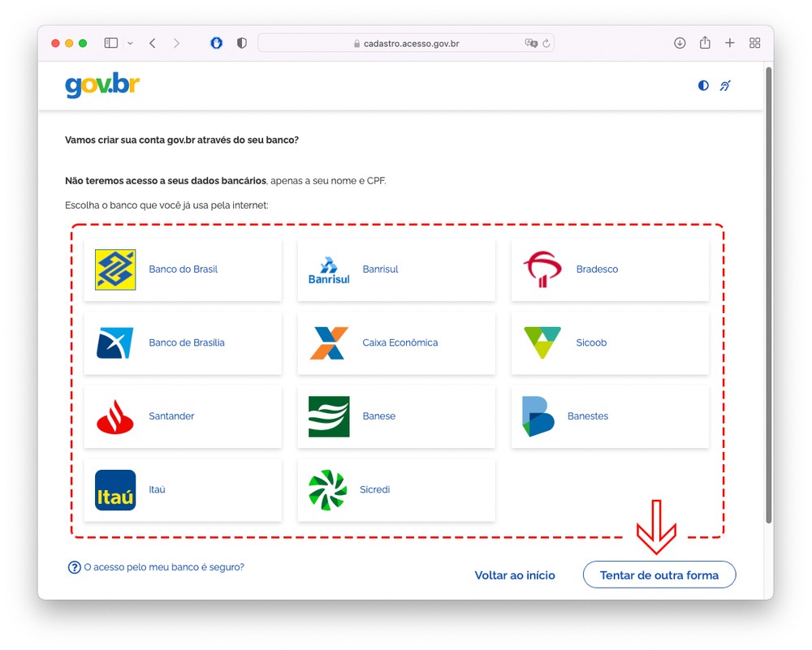Toggle high contrast mode icon

click(703, 85)
